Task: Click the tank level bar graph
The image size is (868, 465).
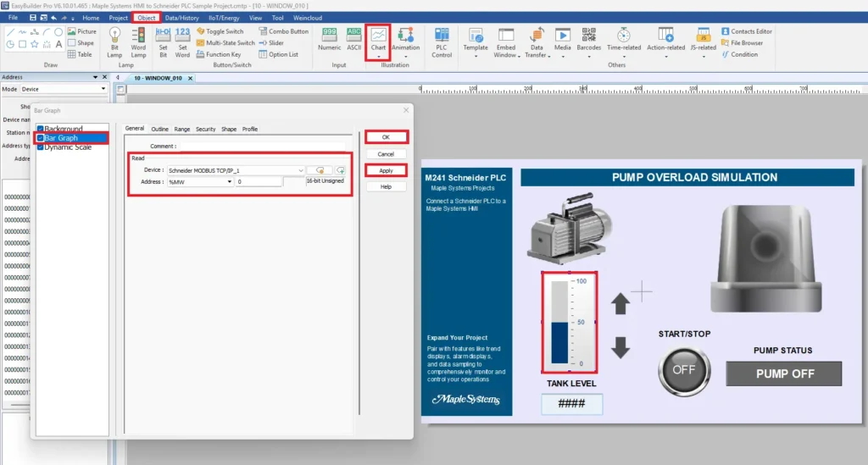Action: click(x=569, y=323)
